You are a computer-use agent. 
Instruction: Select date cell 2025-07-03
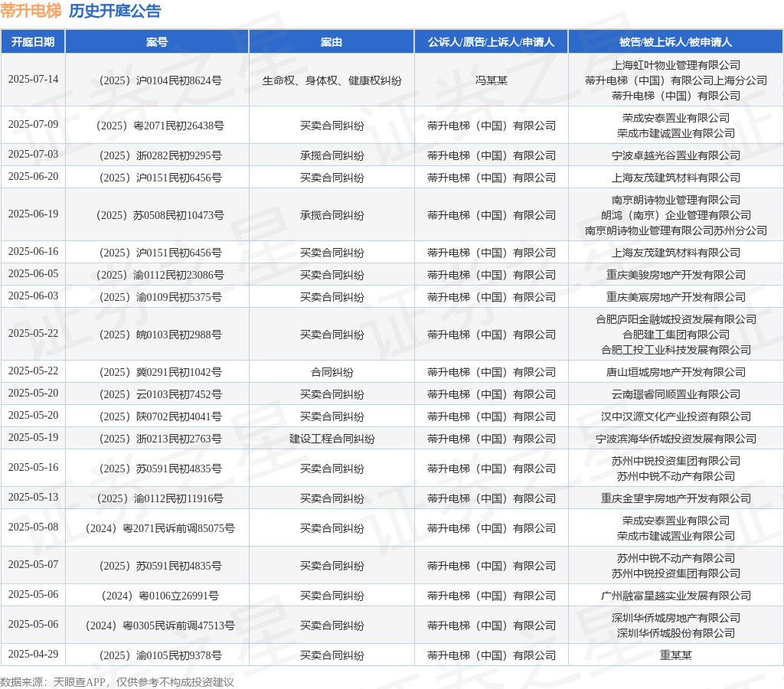[33, 155]
